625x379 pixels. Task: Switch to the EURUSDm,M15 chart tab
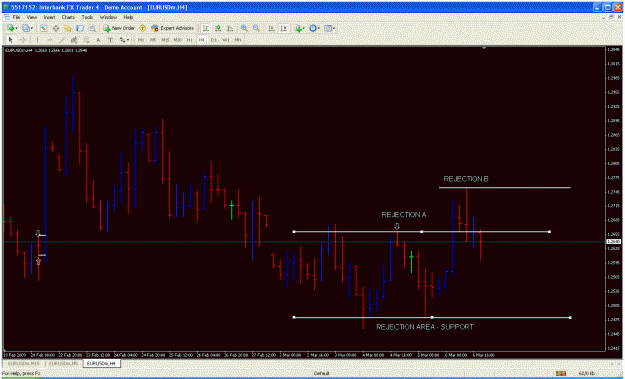click(23, 364)
